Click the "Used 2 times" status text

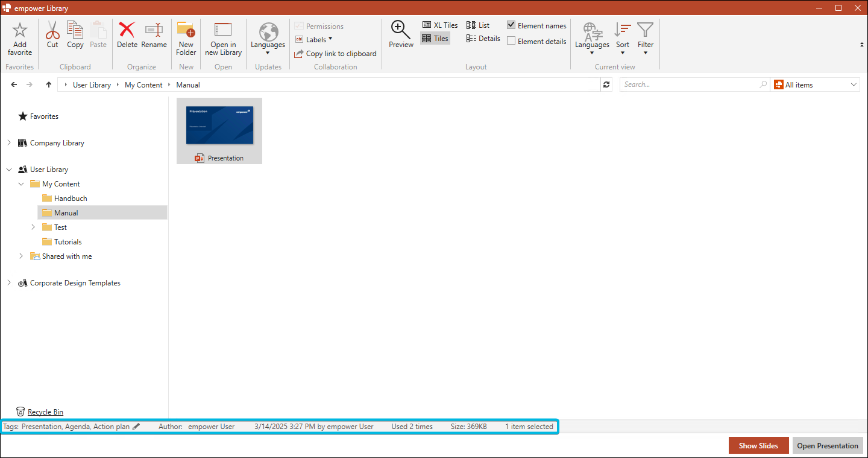[412, 427]
